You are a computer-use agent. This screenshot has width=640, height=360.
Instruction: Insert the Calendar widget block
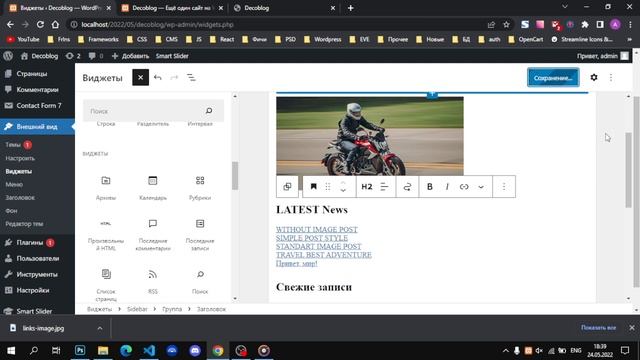(x=153, y=188)
